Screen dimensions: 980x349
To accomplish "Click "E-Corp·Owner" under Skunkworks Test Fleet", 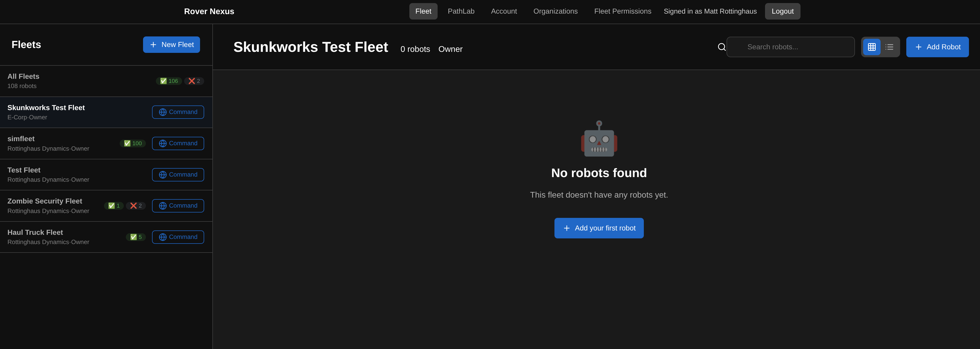I will tap(27, 118).
